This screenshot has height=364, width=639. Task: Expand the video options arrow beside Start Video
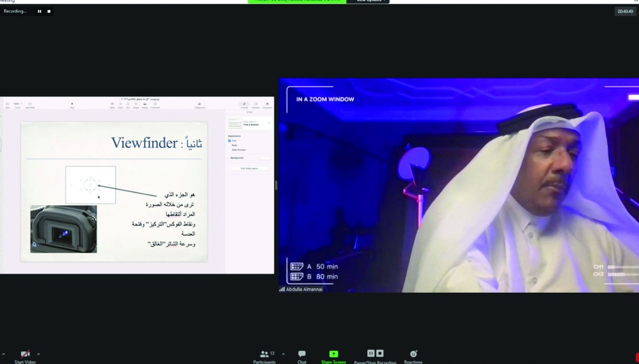tap(38, 354)
